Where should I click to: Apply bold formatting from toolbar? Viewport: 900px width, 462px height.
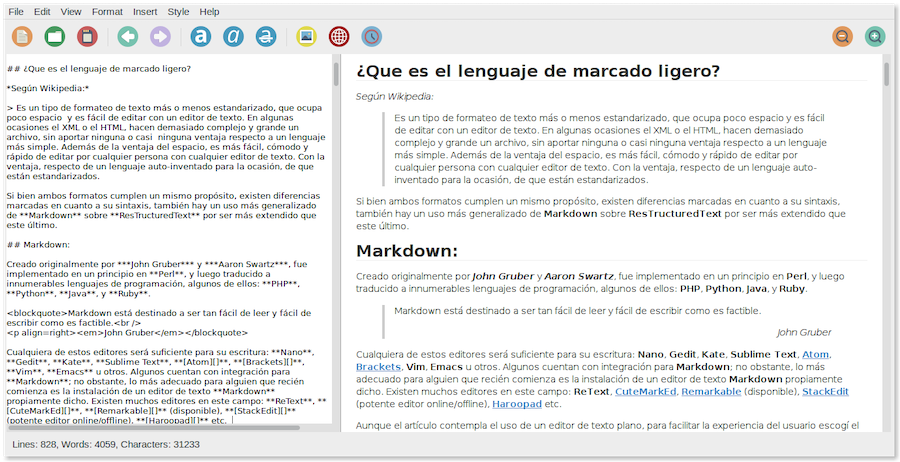(x=200, y=37)
